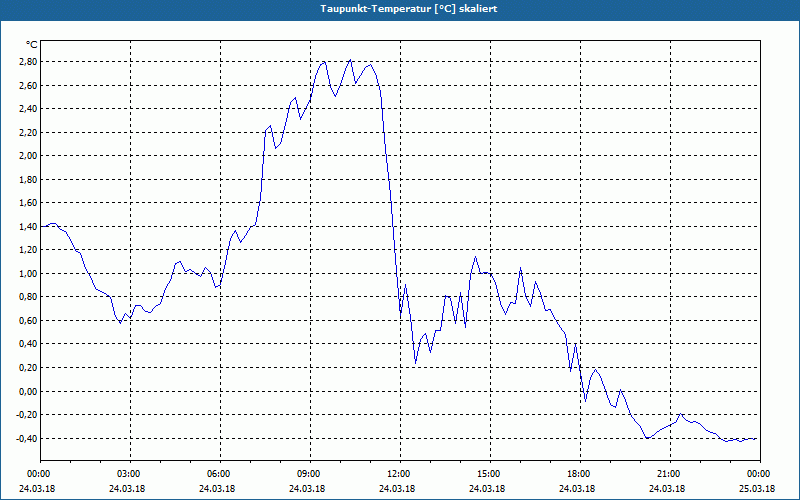
Task: Select the 1,60 y-axis value
Action: tap(28, 203)
